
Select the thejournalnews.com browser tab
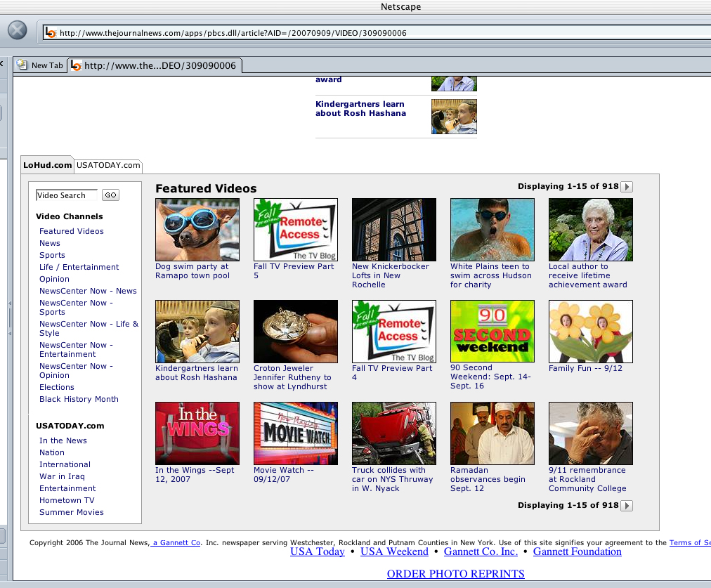(155, 65)
